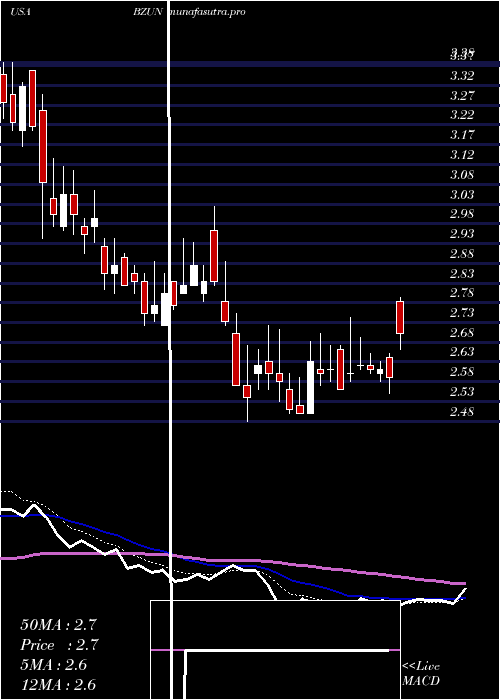Click the 50MA : 2.7 readout

click(x=58, y=625)
